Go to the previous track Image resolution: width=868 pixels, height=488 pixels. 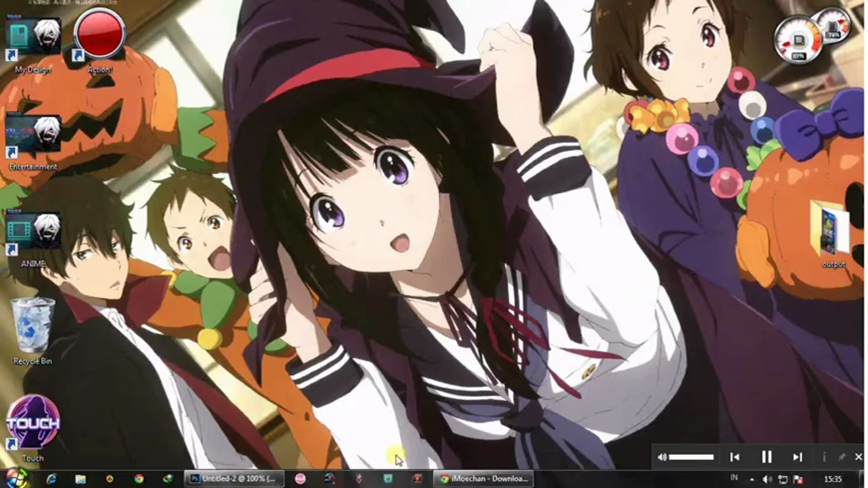(735, 457)
